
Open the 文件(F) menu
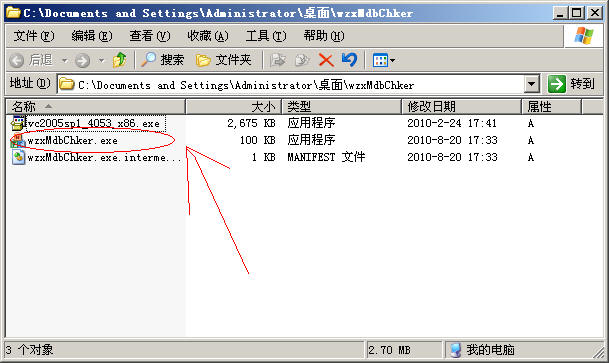[34, 36]
